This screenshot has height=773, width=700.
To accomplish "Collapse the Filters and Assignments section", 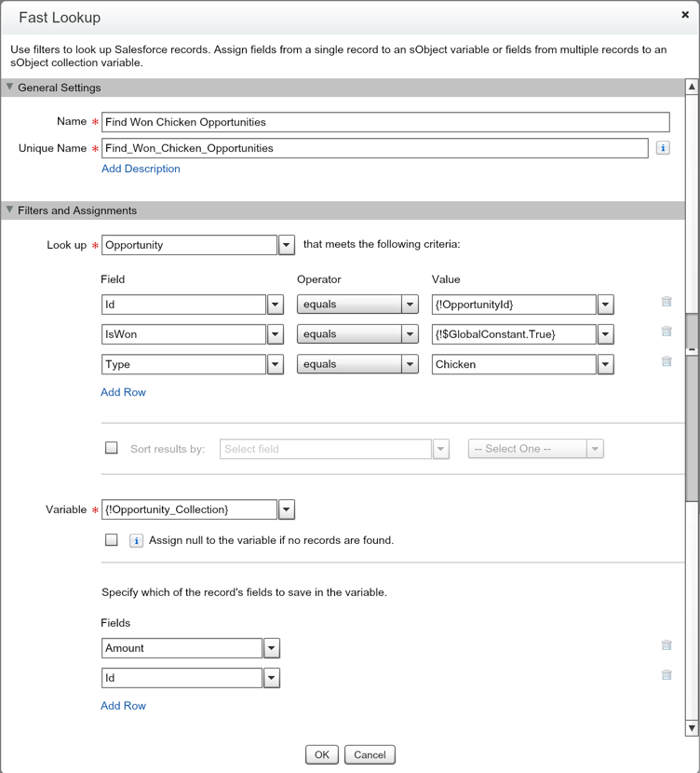I will coord(10,210).
